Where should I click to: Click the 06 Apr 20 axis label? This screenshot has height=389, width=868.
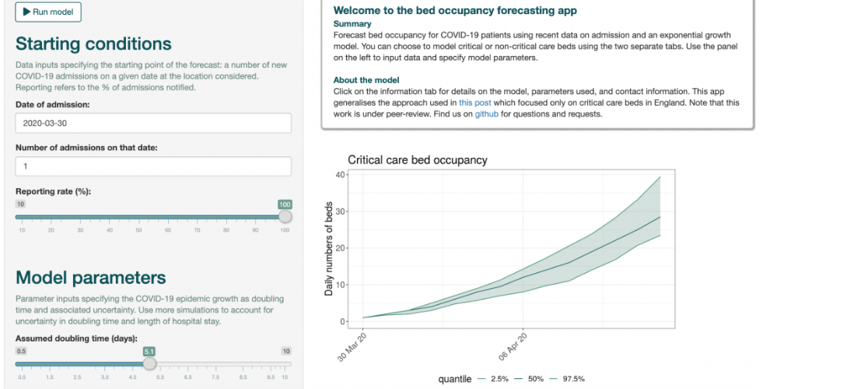(x=515, y=346)
